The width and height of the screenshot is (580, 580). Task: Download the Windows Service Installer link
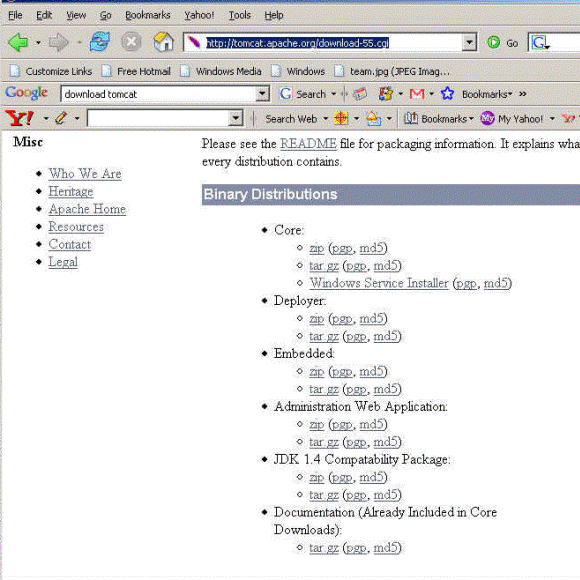tap(379, 283)
